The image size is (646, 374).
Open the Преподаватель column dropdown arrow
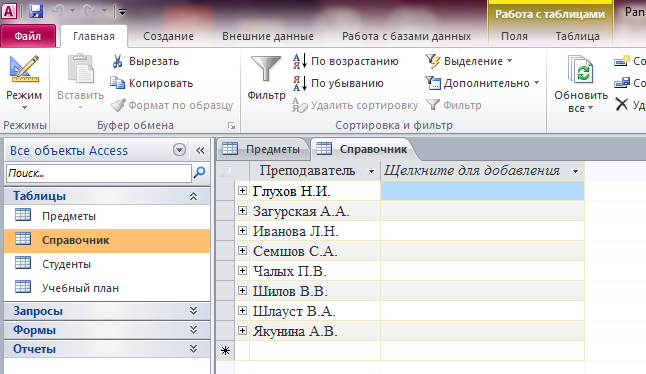(x=371, y=171)
